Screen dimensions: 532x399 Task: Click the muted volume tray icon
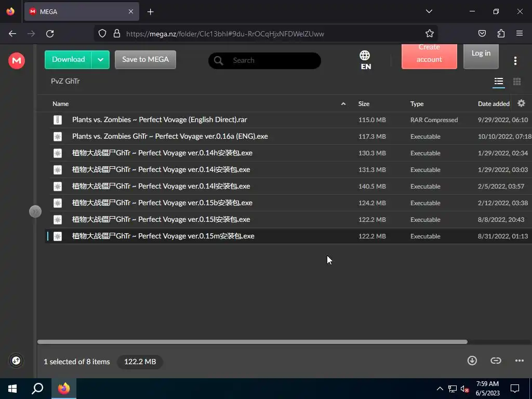click(x=464, y=389)
